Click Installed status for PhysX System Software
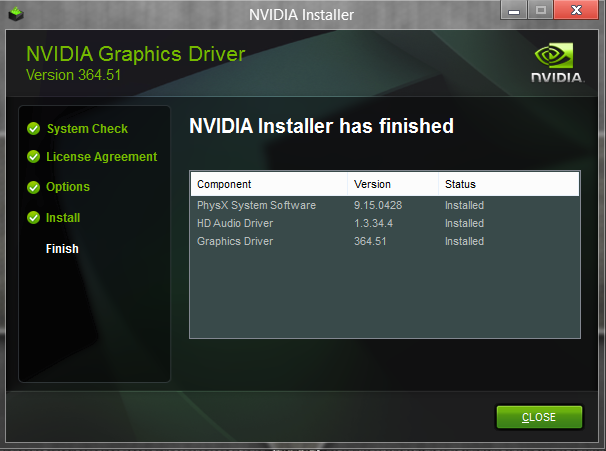 click(465, 205)
